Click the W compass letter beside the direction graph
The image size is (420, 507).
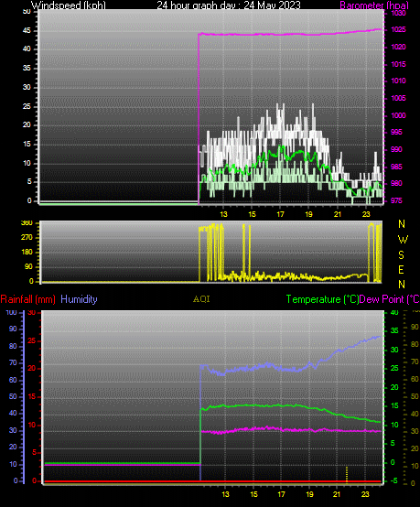[403, 240]
